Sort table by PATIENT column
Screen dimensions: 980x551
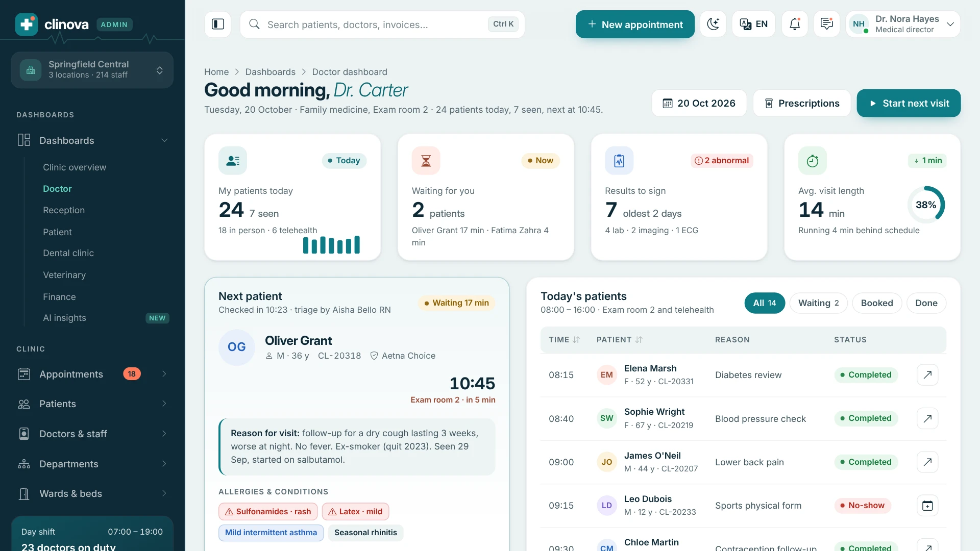click(x=619, y=340)
